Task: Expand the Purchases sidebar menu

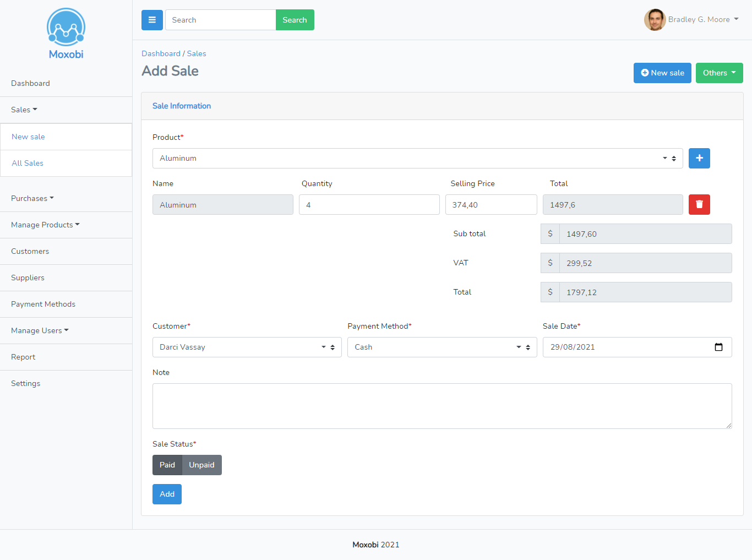Action: (x=32, y=198)
